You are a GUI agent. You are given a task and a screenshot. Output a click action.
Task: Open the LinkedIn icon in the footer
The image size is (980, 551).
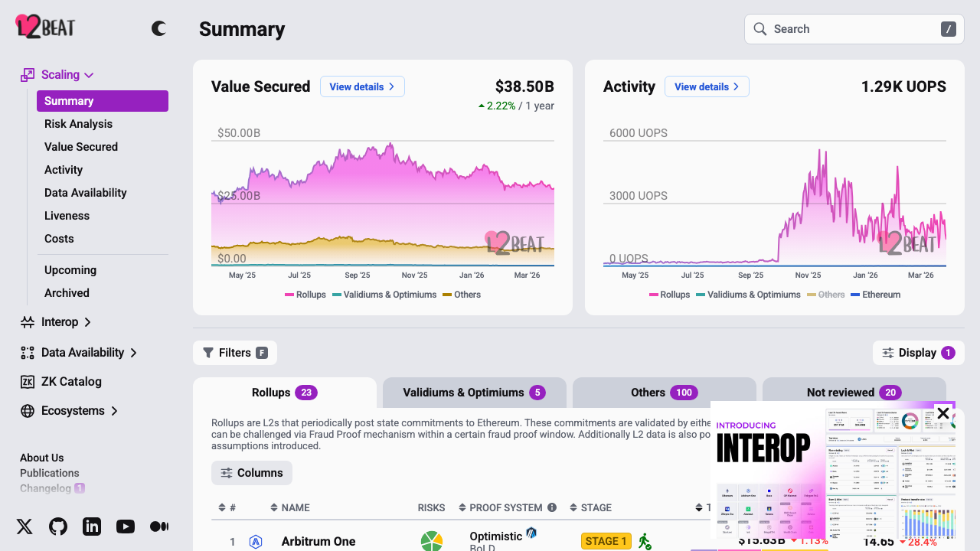pyautogui.click(x=92, y=526)
